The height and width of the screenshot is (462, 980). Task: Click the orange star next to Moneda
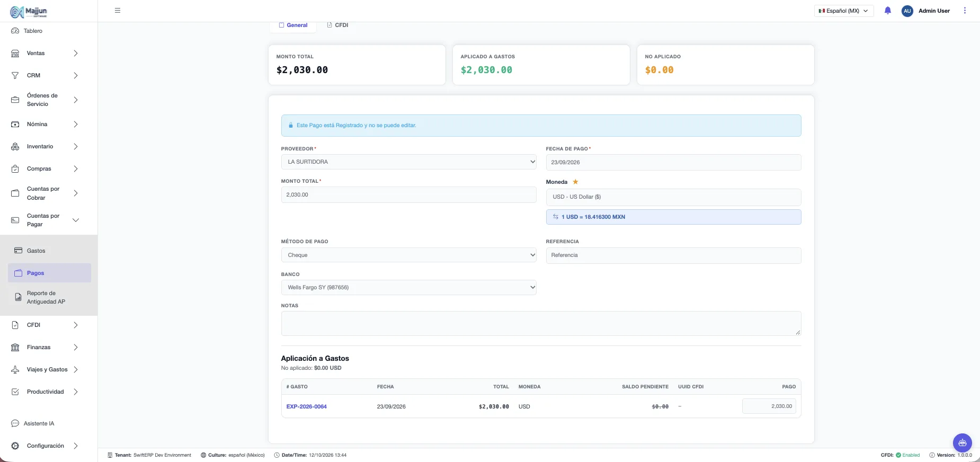coord(575,182)
